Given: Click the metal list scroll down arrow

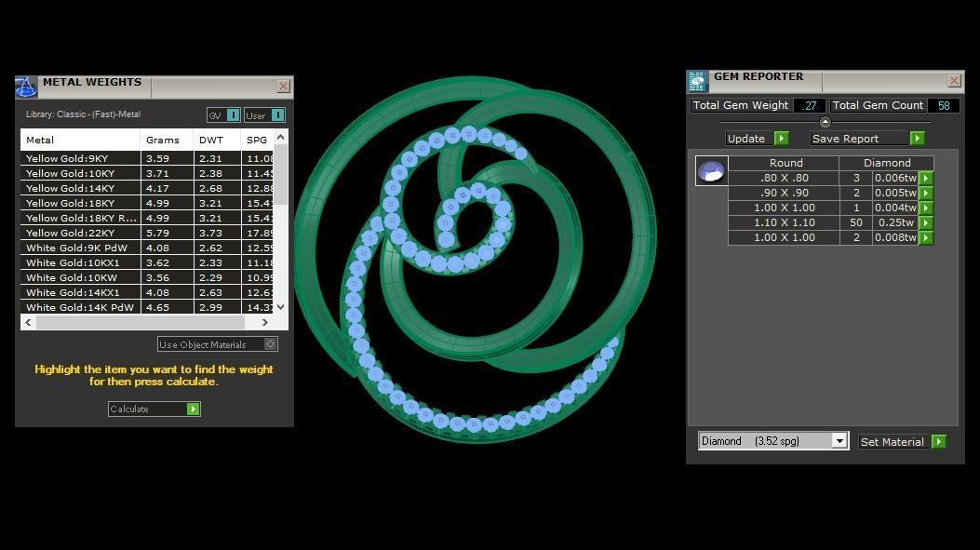Looking at the screenshot, I should tap(281, 307).
